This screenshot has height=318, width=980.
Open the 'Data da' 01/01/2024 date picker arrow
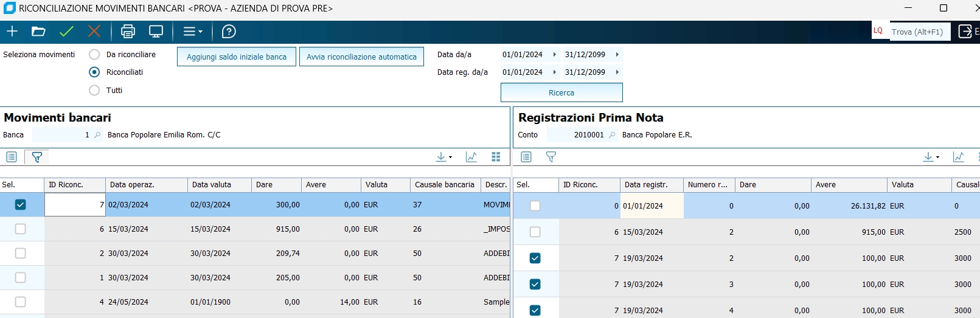point(554,55)
